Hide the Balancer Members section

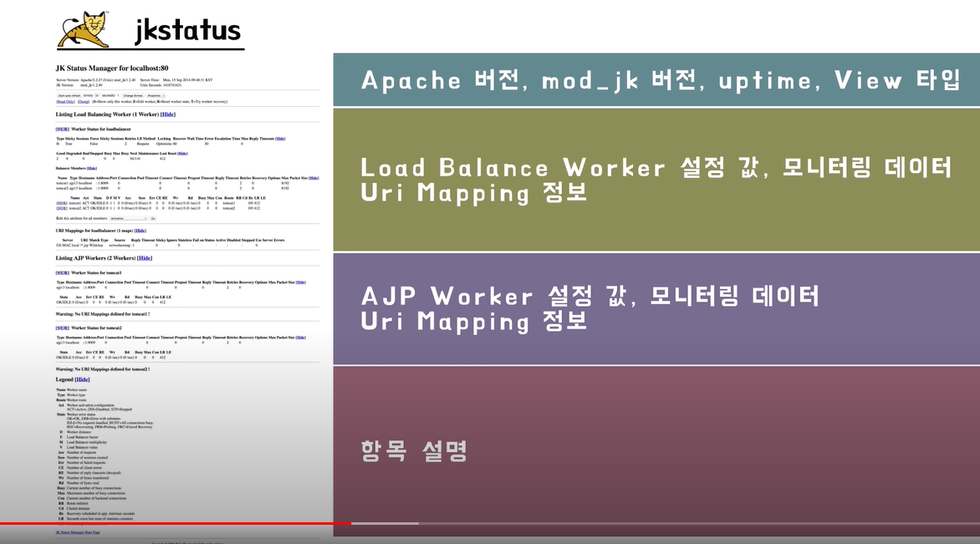pos(92,168)
